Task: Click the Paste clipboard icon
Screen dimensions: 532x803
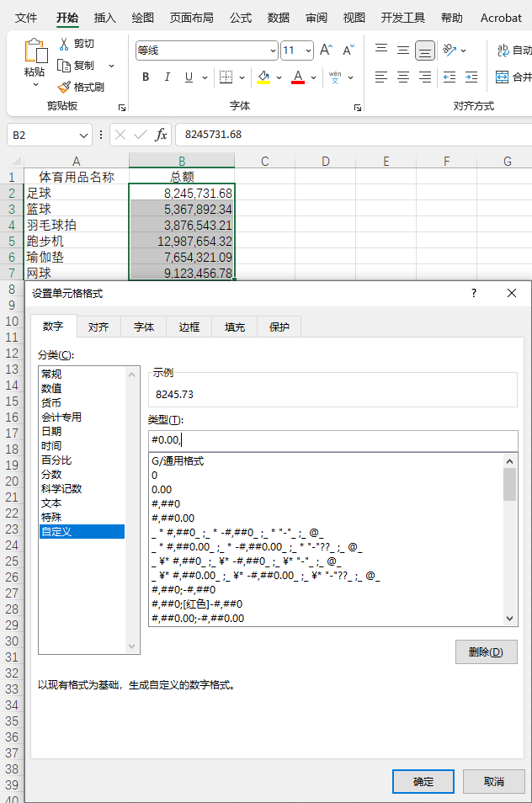Action: tap(35, 51)
